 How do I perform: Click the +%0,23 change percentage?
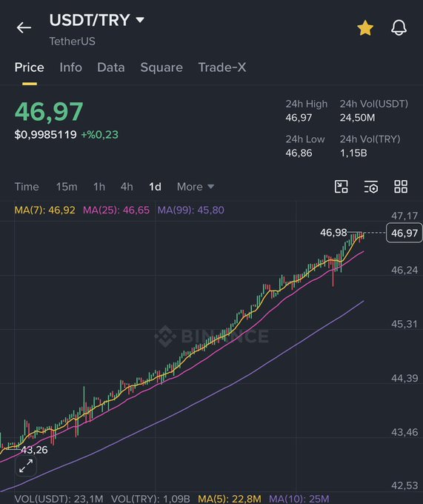tap(99, 135)
